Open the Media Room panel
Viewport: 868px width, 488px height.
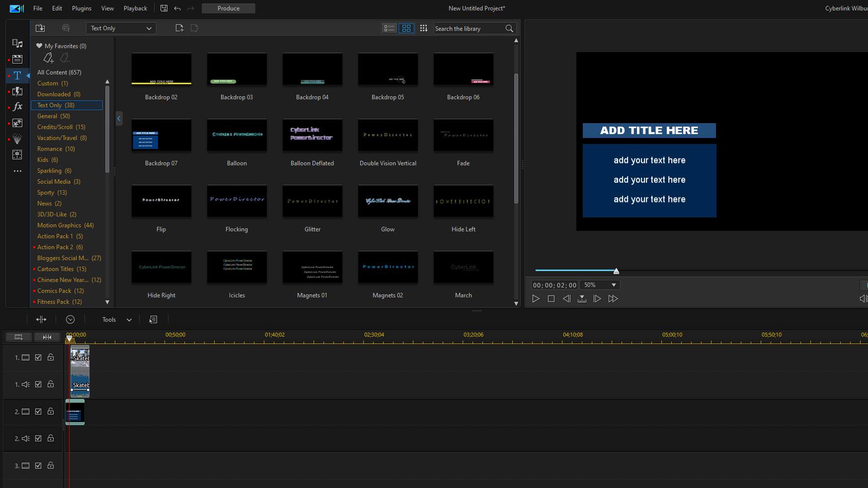17,44
